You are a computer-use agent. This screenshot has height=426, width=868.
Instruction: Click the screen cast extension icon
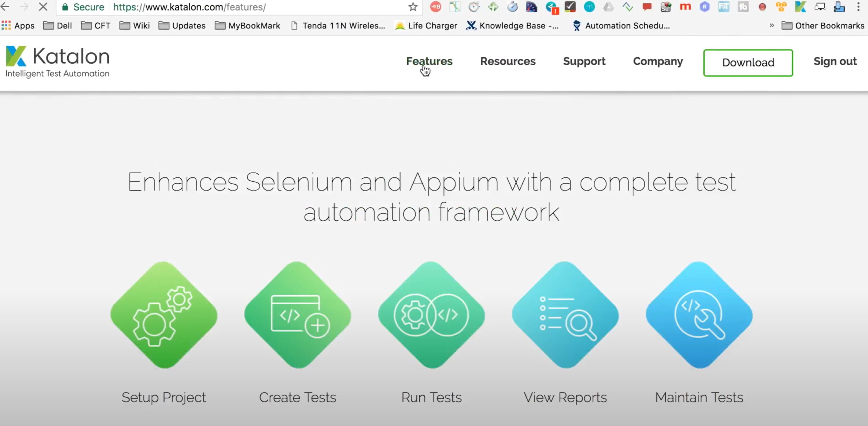point(820,7)
